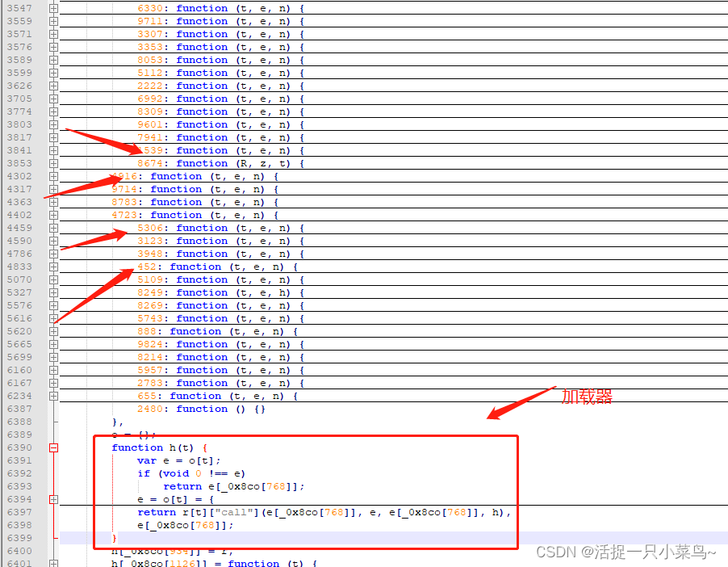Expand the fold marker on line 6234
The image size is (728, 567).
click(x=53, y=396)
